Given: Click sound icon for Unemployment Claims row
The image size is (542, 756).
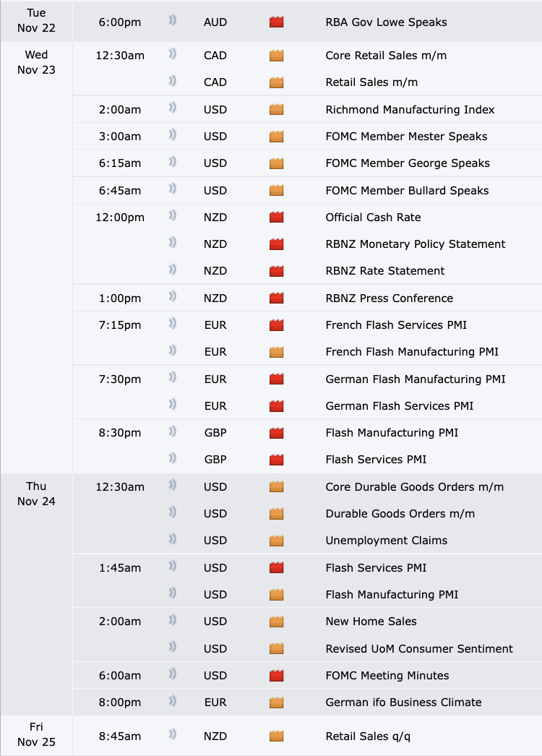Looking at the screenshot, I should coord(173,540).
